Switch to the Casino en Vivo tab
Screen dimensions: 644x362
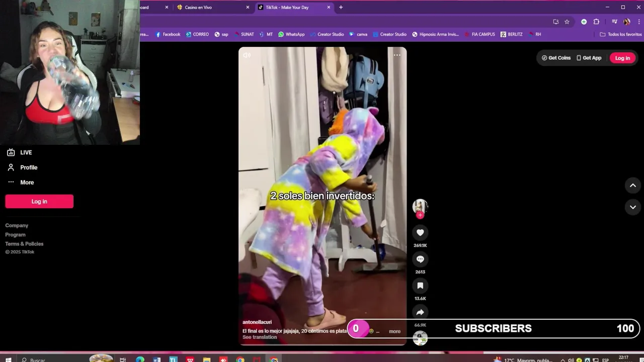pos(212,8)
